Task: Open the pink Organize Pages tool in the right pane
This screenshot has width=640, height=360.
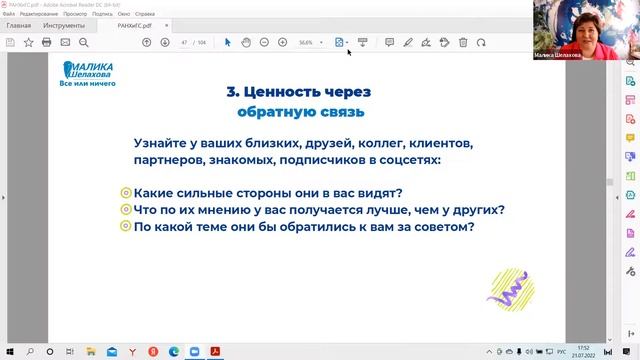Action: point(630,100)
